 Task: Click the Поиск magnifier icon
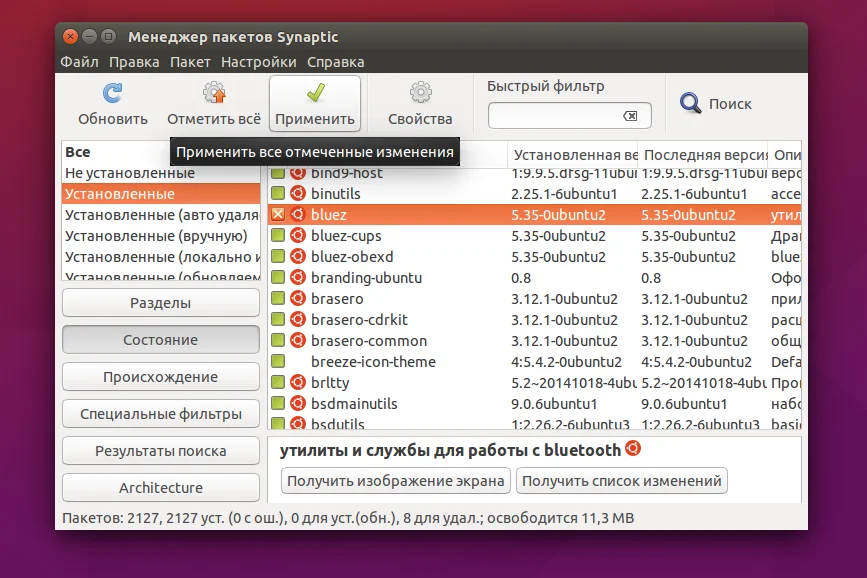click(690, 103)
